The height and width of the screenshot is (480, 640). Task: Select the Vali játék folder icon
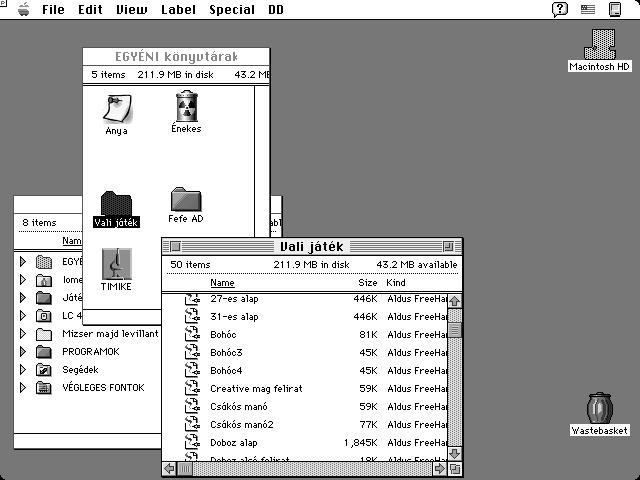tap(116, 204)
